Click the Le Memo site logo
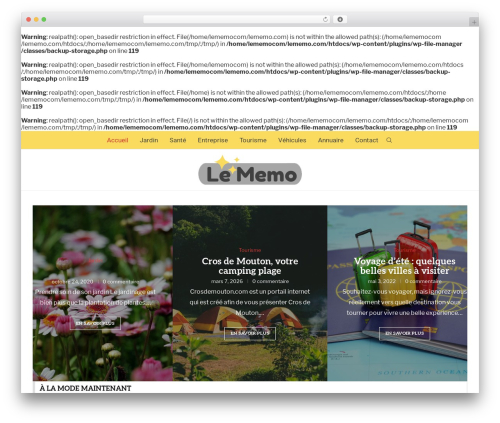Screen dimensions: 500x423 pos(250,170)
